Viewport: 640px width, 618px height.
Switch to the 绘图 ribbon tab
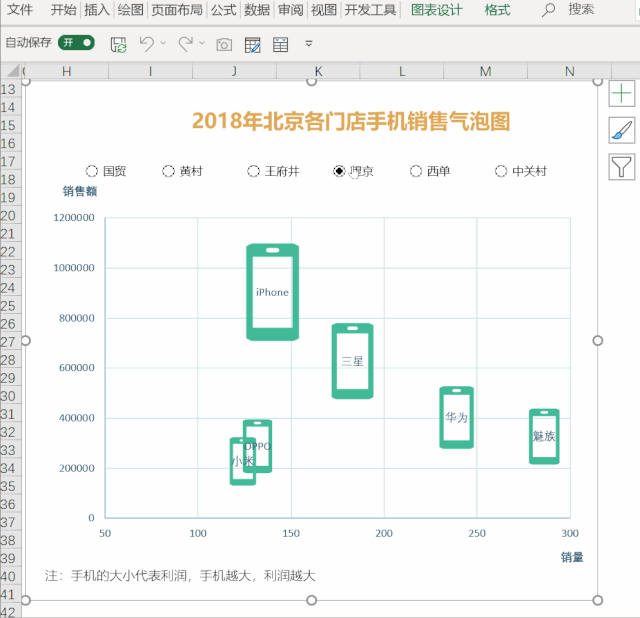tap(131, 9)
